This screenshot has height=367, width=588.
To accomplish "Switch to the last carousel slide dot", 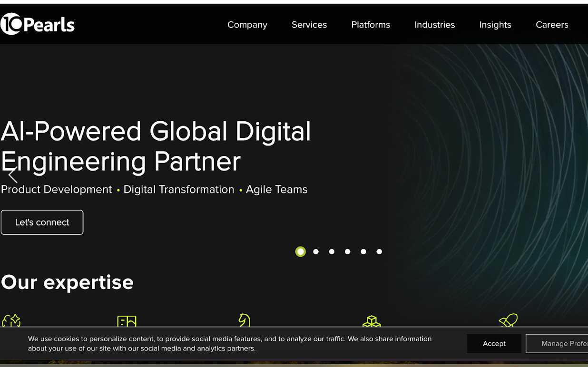I will click(x=379, y=251).
